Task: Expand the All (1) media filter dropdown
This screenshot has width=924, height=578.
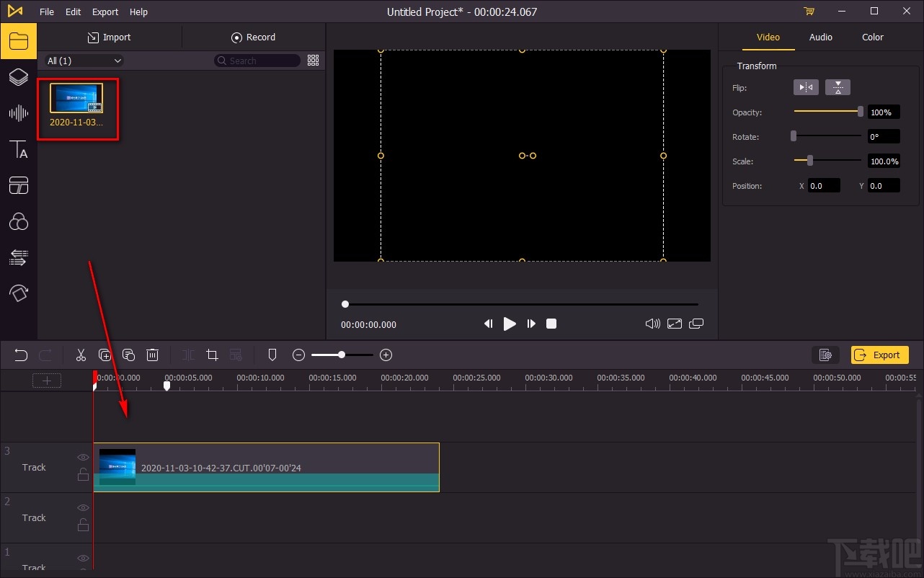Action: [84, 61]
